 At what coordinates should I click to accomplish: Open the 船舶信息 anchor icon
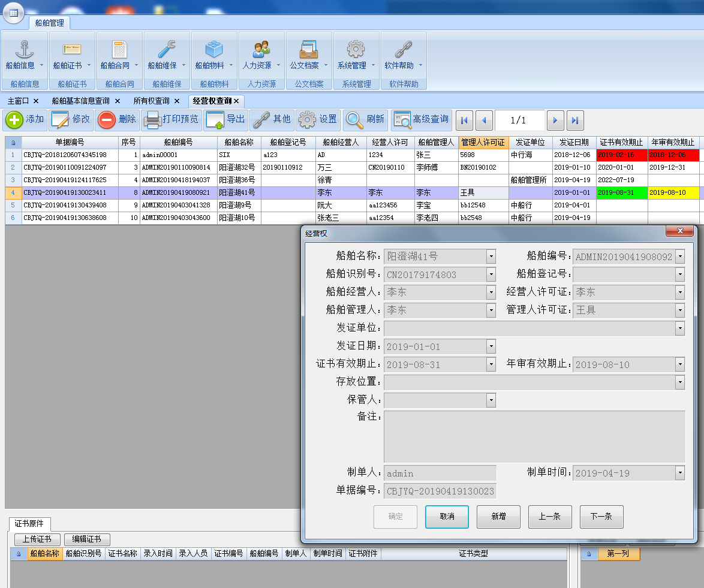pos(25,49)
